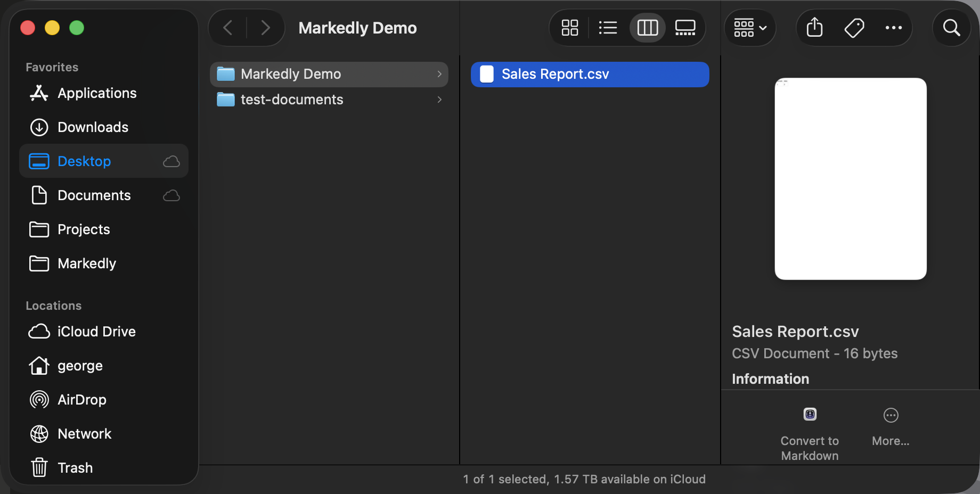The image size is (980, 494).
Task: Click the Information heading in preview
Action: click(x=770, y=379)
